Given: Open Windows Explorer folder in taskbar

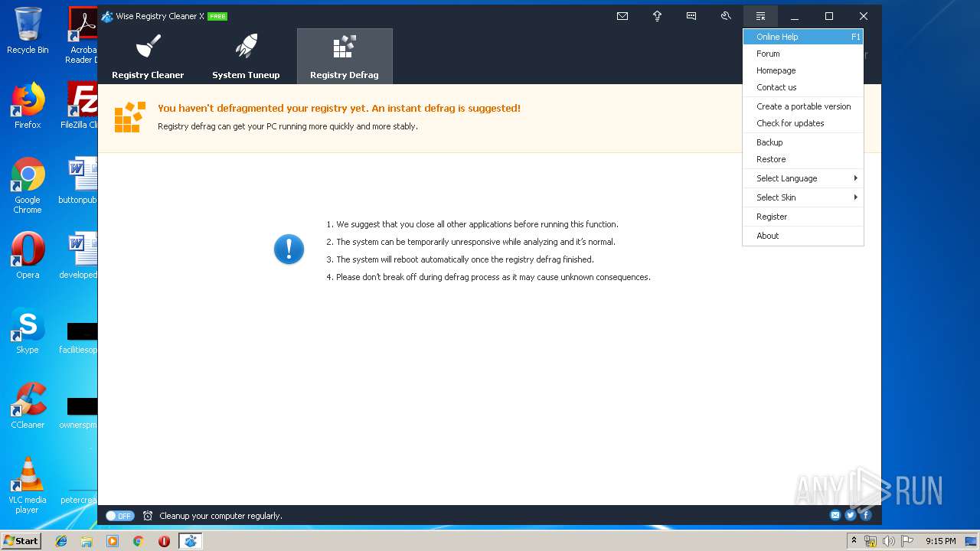Looking at the screenshot, I should pos(87,541).
